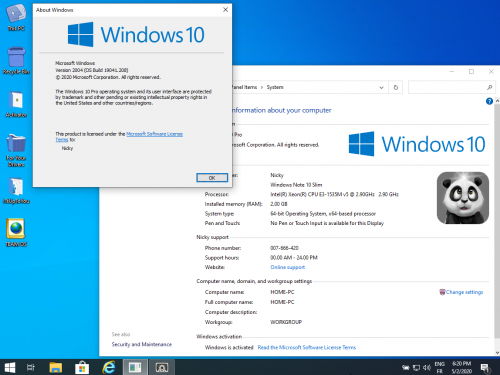The height and width of the screenshot is (375, 500).
Task: Click the ENG FR language indicator
Action: [x=440, y=367]
